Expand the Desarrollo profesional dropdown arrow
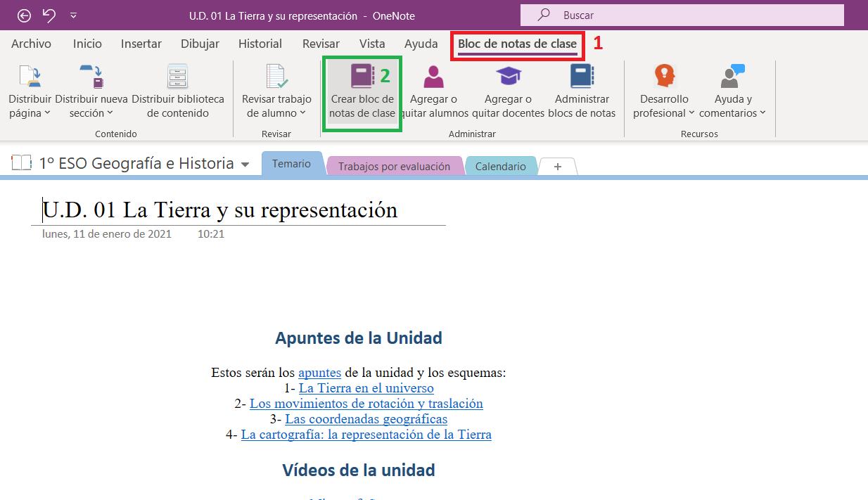 coord(691,113)
